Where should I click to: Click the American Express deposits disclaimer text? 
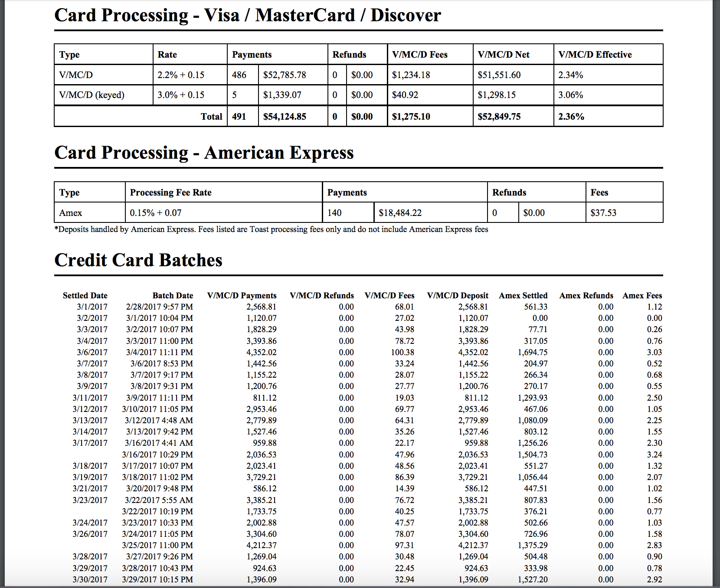point(271,229)
